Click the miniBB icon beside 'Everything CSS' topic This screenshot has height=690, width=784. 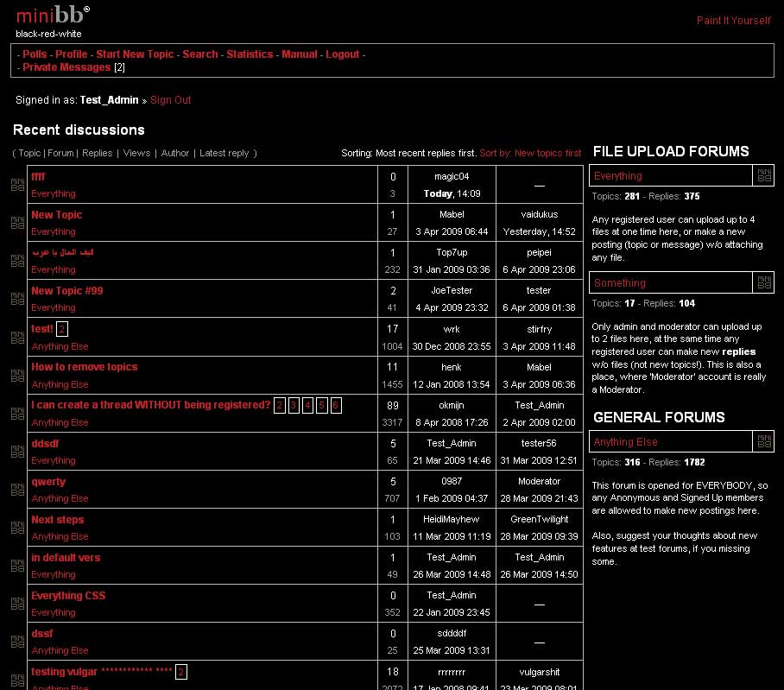pyautogui.click(x=17, y=603)
